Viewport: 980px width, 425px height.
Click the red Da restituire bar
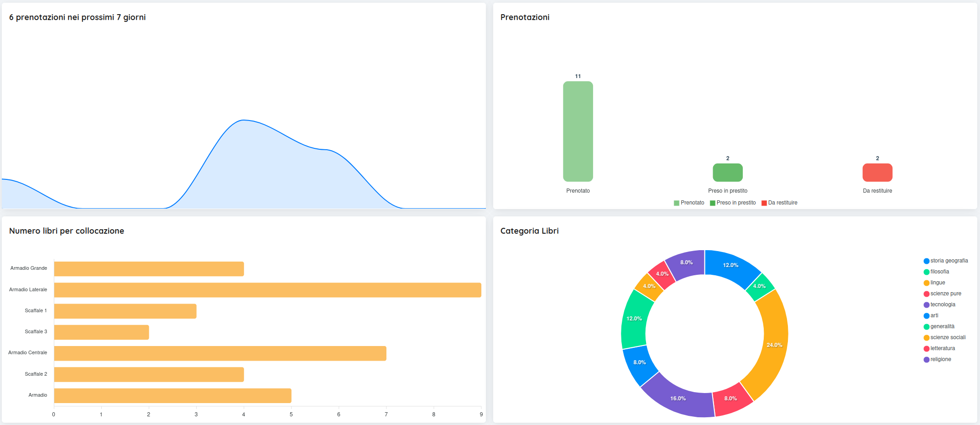(877, 173)
